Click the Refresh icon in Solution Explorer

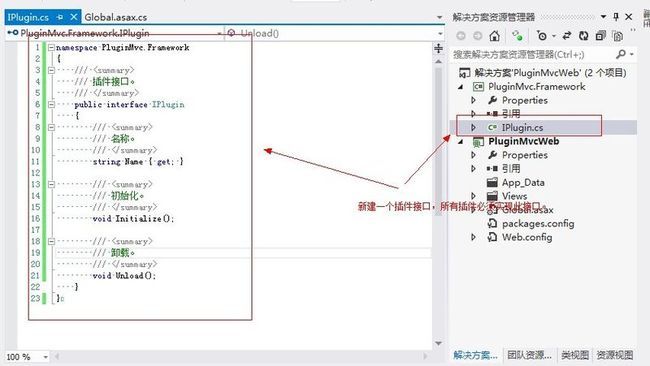584,36
